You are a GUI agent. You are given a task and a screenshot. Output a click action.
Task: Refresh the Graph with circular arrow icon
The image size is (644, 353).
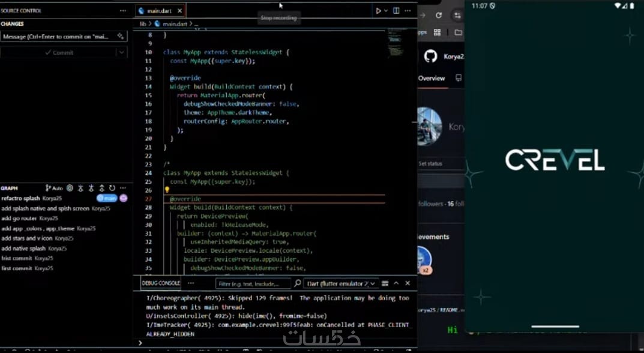(x=112, y=189)
